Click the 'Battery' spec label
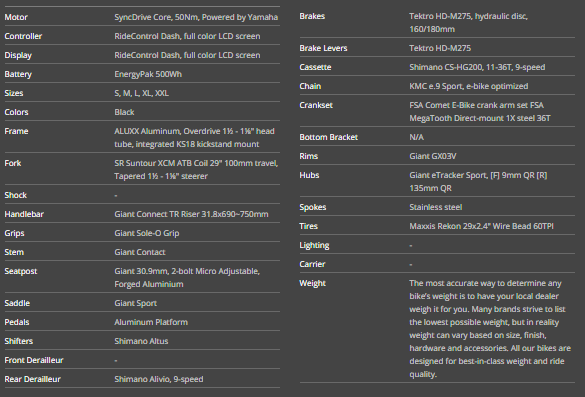Screen dimensions: 585x397 coord(18,74)
